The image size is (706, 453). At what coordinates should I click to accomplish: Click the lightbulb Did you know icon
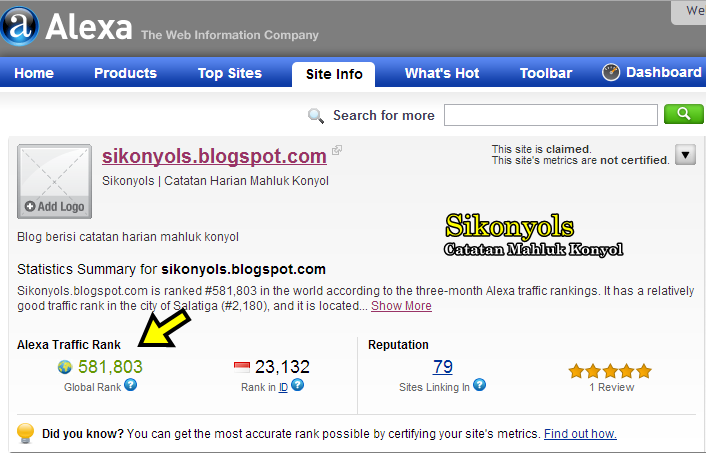pos(25,433)
